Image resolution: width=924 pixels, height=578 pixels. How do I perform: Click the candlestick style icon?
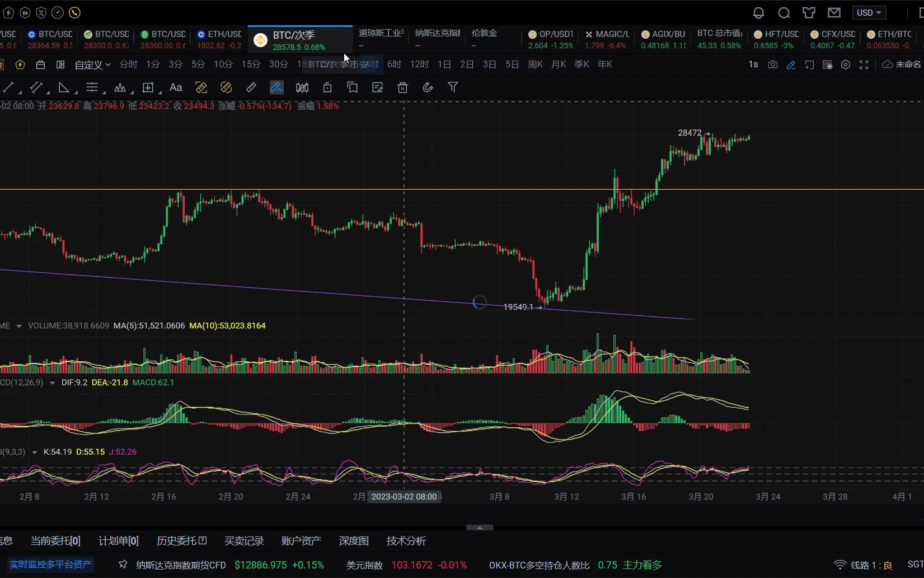pyautogui.click(x=302, y=87)
